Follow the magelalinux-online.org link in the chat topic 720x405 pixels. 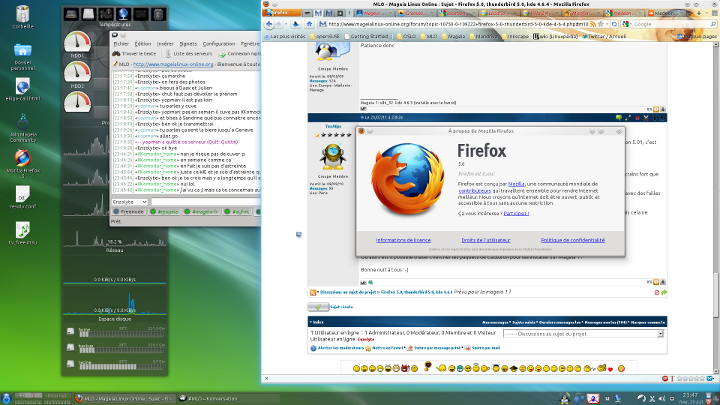click(x=173, y=64)
